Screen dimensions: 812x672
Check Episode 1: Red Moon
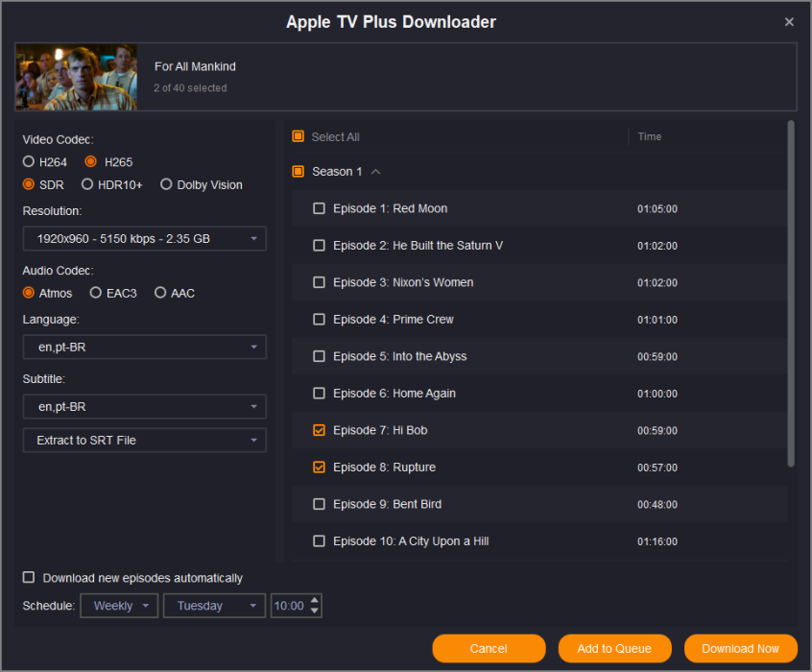(x=320, y=208)
